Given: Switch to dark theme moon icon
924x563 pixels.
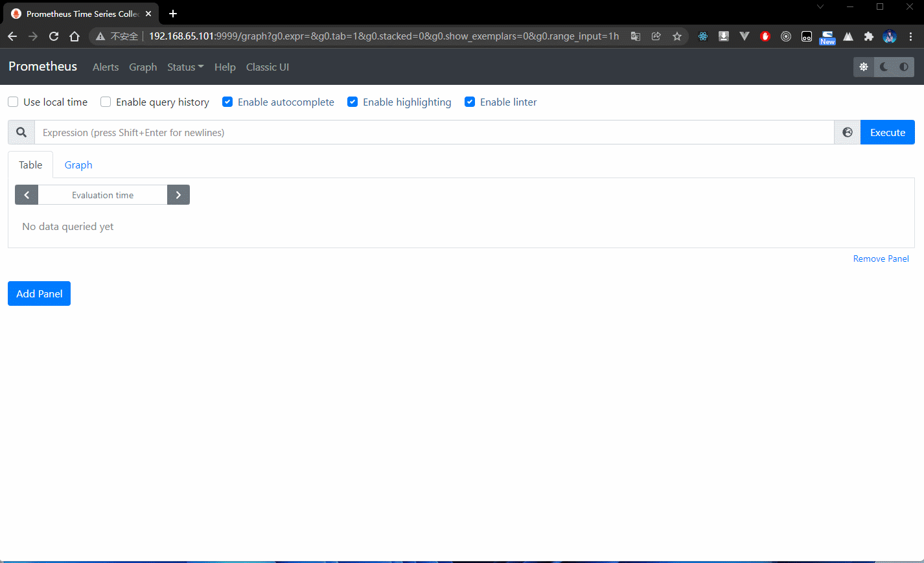Looking at the screenshot, I should pyautogui.click(x=884, y=67).
